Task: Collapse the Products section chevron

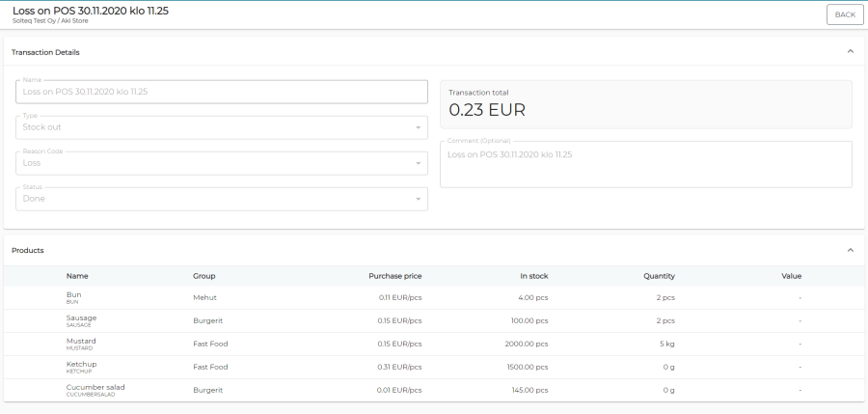Action: point(850,250)
